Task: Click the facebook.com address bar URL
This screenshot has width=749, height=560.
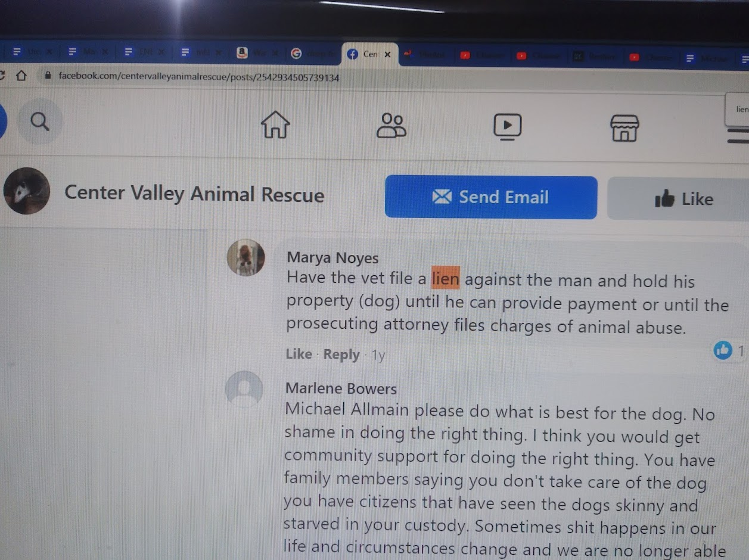Action: [198, 77]
